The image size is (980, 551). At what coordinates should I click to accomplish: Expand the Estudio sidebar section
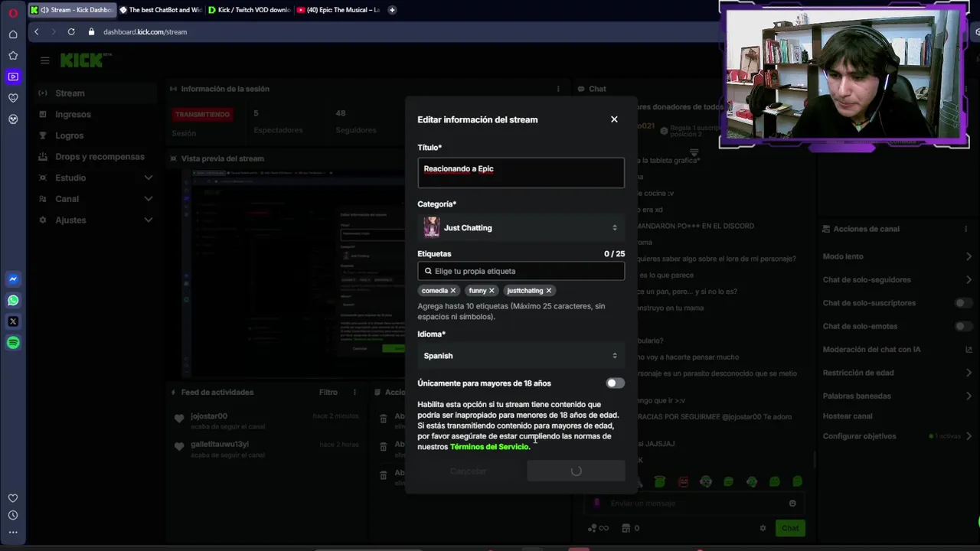click(149, 178)
